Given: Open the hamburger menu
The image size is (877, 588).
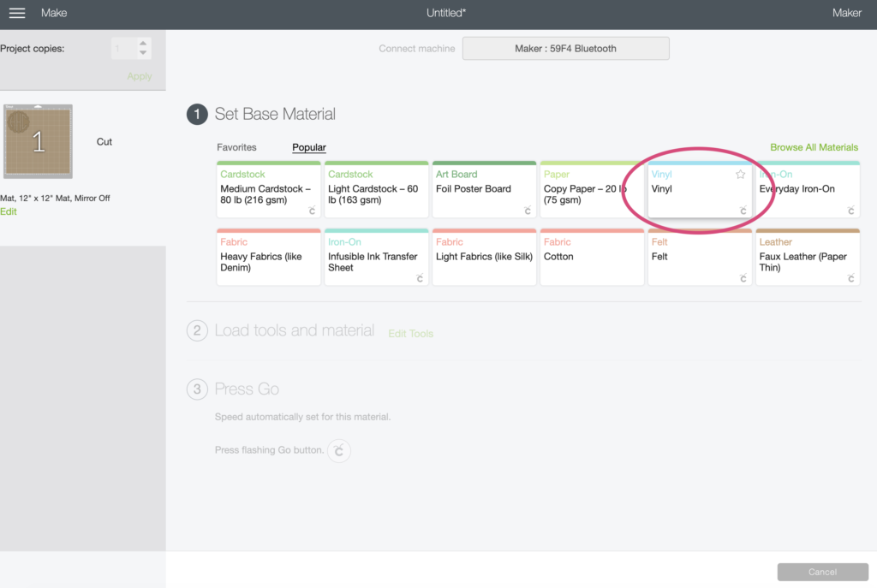Looking at the screenshot, I should pyautogui.click(x=17, y=13).
